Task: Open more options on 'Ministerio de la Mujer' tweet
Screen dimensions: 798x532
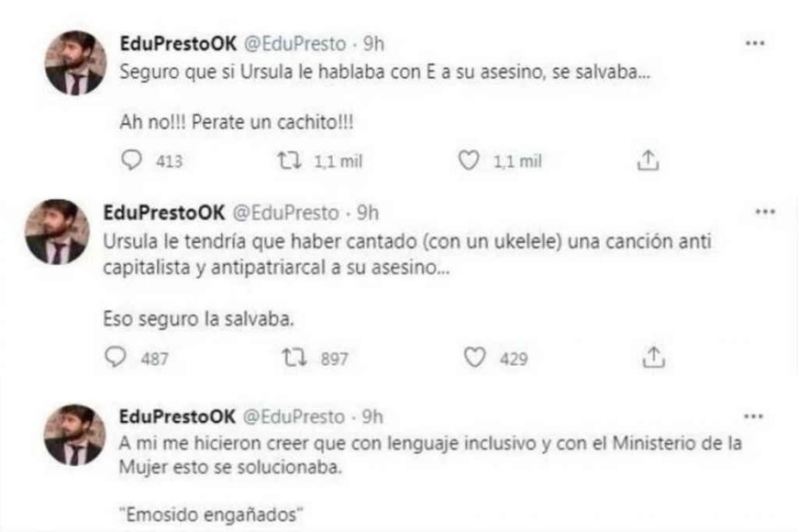Action: 754,416
